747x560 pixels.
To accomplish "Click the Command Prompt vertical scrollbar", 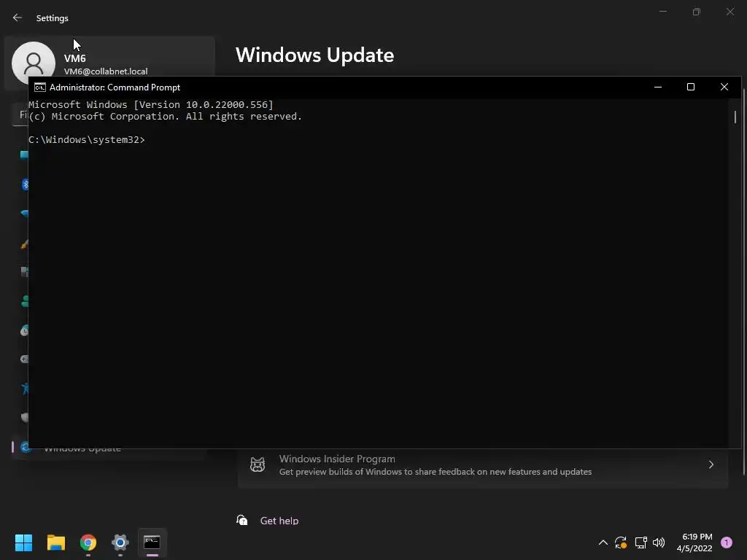I will coord(735,117).
